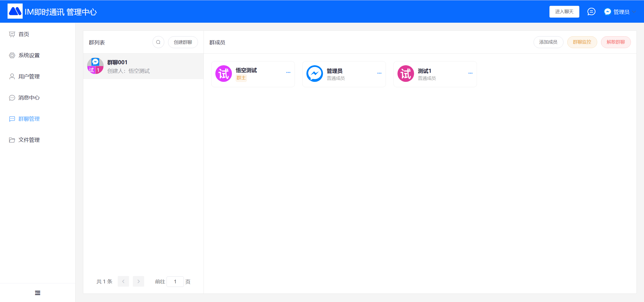Select 群聊001 group avatar thumbnail
644x302 pixels.
pyautogui.click(x=95, y=66)
